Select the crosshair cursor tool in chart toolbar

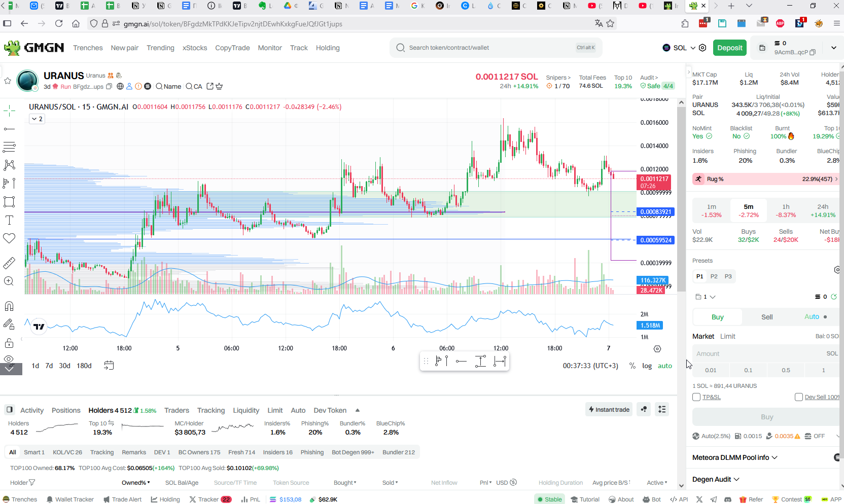click(9, 111)
